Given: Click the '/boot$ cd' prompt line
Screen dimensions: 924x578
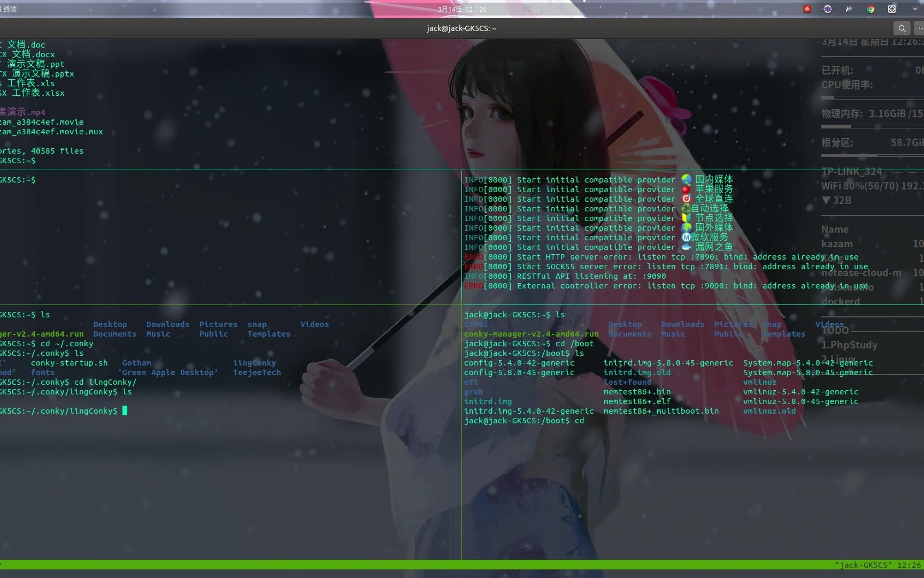Looking at the screenshot, I should (x=524, y=421).
